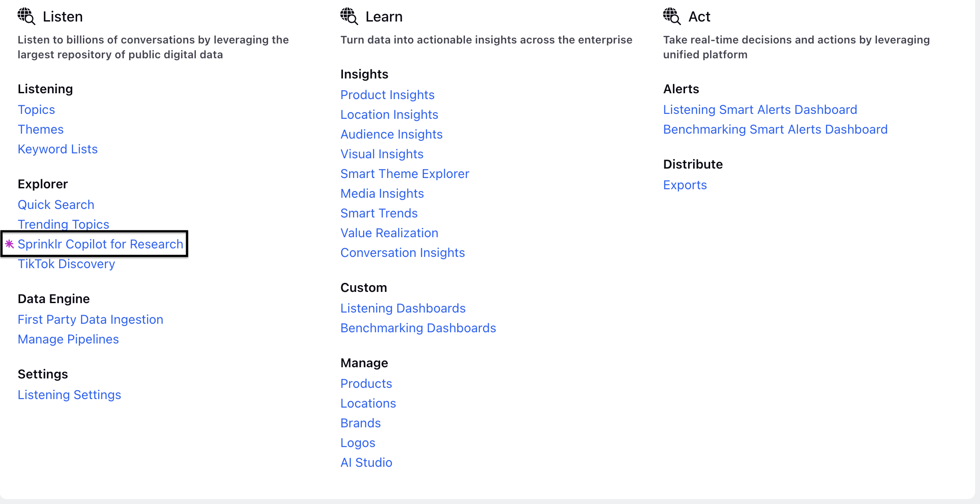Open Listening Settings
The width and height of the screenshot is (980, 504).
(x=69, y=395)
